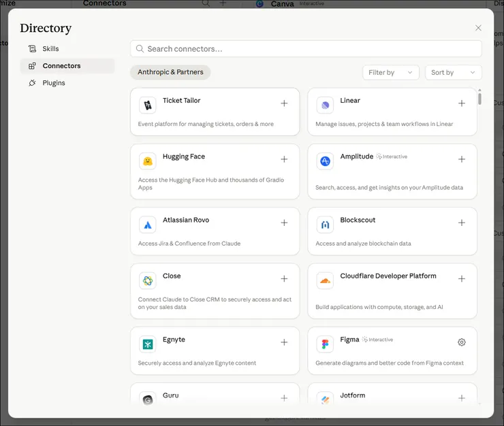This screenshot has height=426, width=504.
Task: Toggle the Anthropic & Partners filter chip
Action: click(170, 72)
